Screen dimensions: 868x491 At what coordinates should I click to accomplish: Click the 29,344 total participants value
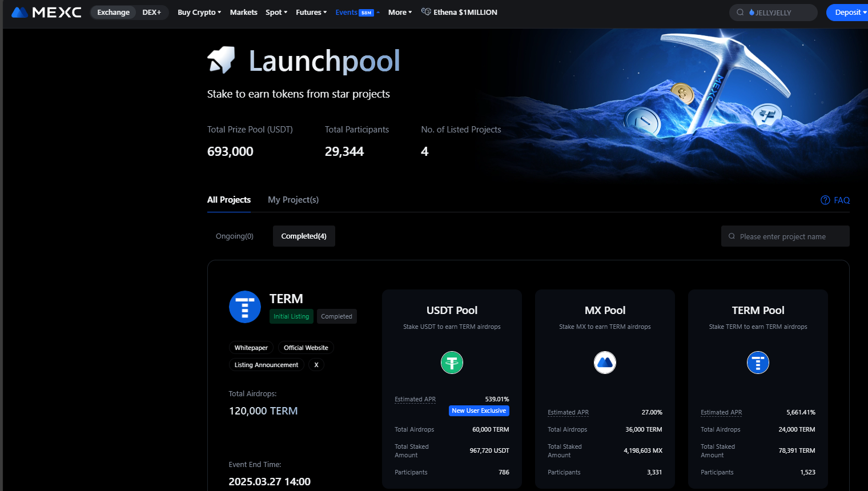pos(344,151)
